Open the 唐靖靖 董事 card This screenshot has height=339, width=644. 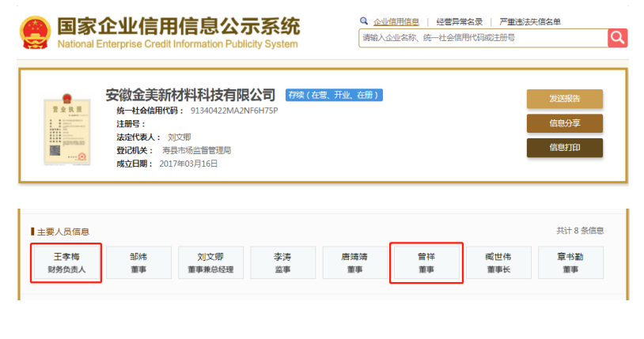click(x=355, y=262)
